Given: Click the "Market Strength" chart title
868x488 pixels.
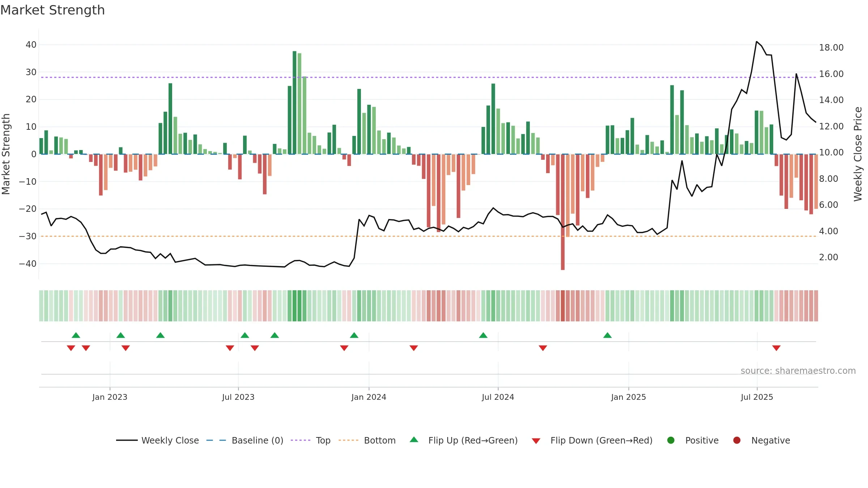Looking at the screenshot, I should click(52, 10).
